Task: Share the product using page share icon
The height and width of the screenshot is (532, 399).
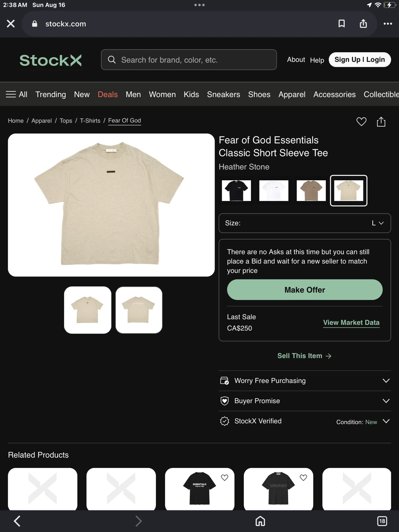Action: click(381, 122)
